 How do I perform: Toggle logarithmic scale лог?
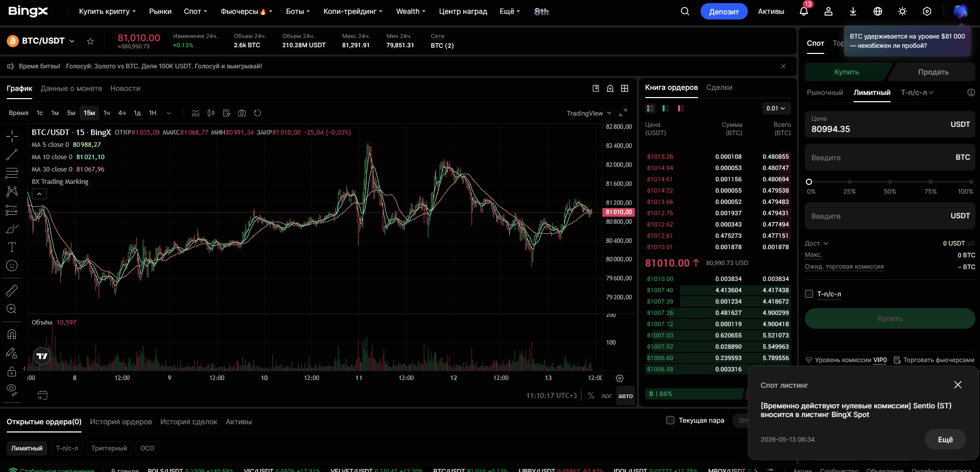607,396
